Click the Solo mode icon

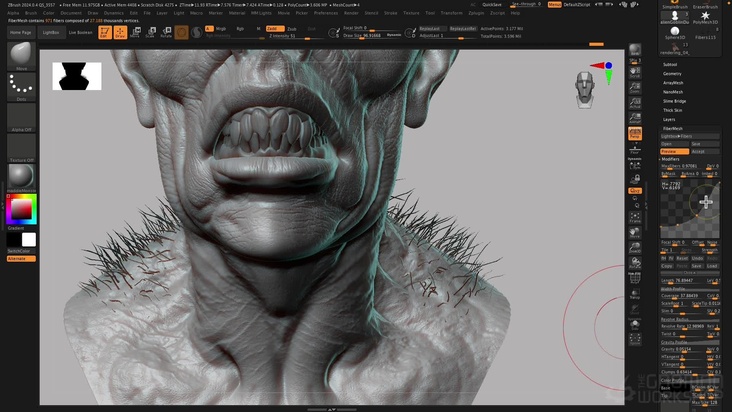tap(635, 324)
